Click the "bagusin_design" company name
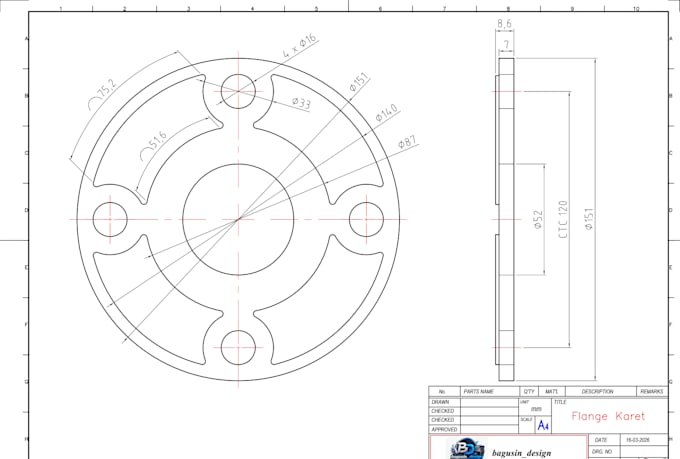This screenshot has width=680, height=459. (522, 453)
